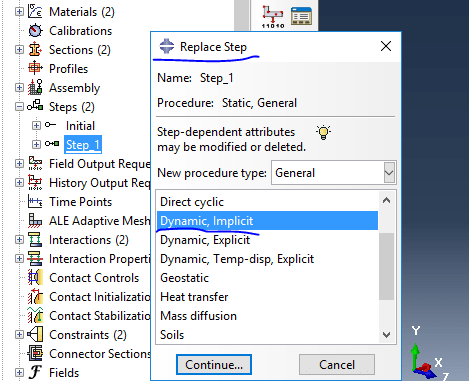
Task: Collapse the Steps (2) node
Action: [x=19, y=107]
